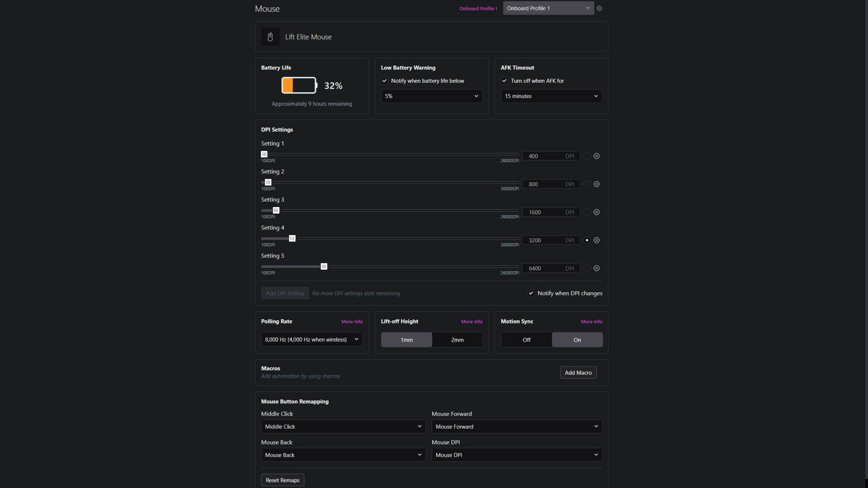Remove DPI Setting 3 via the X icon
Image resolution: width=868 pixels, height=488 pixels.
coord(596,213)
